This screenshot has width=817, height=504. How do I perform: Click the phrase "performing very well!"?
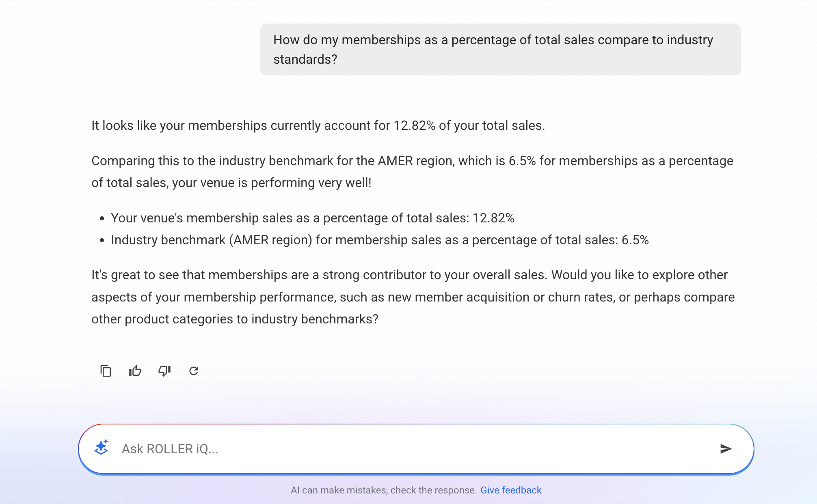click(x=311, y=183)
